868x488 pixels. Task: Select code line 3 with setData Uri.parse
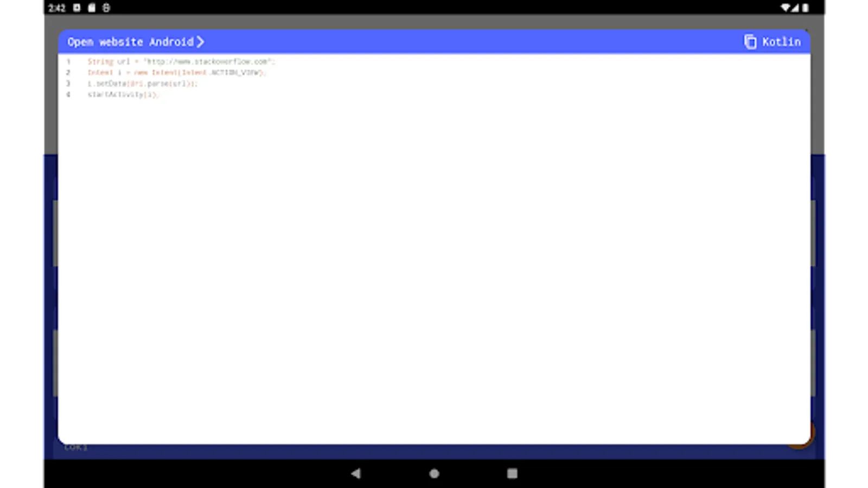pos(143,84)
